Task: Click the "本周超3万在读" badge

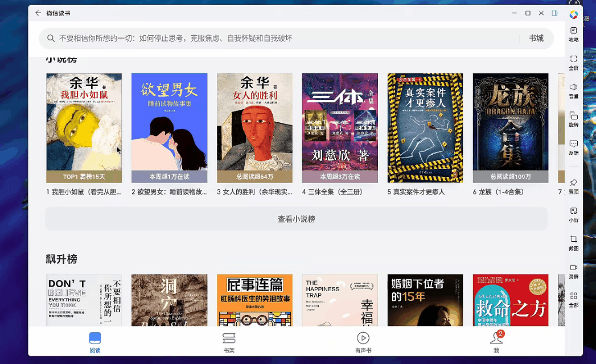Action: tap(340, 177)
